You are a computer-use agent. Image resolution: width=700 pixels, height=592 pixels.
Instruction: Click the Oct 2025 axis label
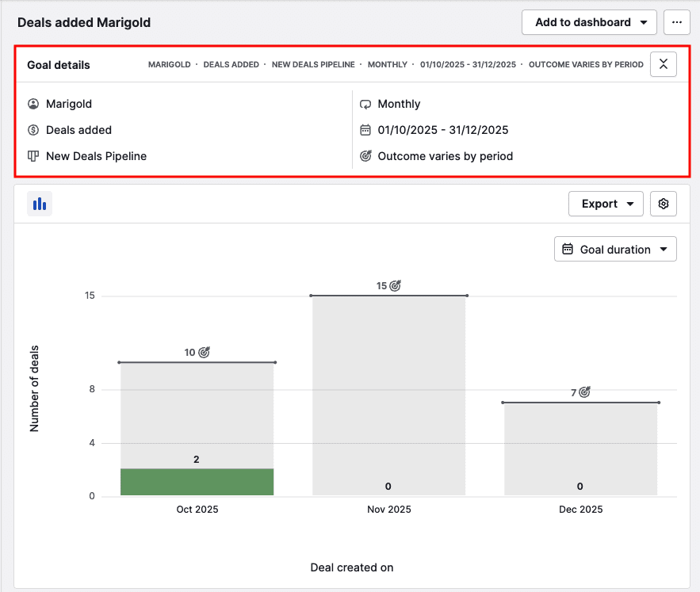[x=197, y=510]
